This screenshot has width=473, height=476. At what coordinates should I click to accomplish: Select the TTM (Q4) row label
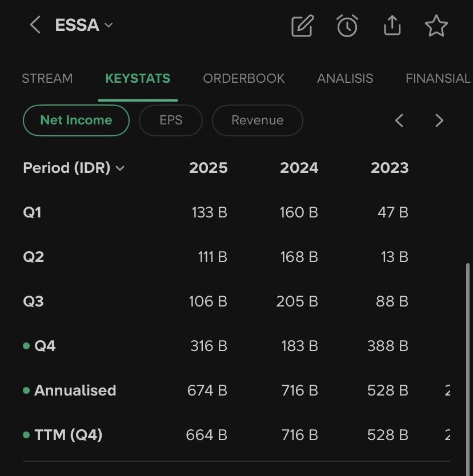click(x=68, y=435)
